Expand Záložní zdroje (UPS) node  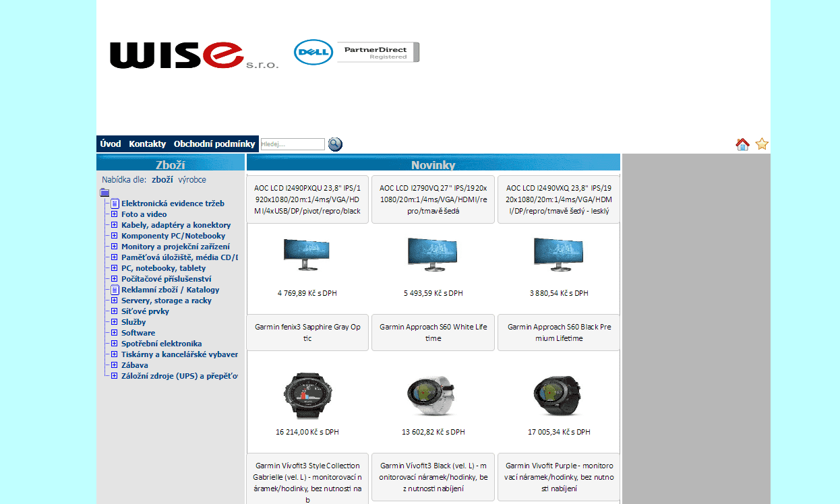pos(115,376)
